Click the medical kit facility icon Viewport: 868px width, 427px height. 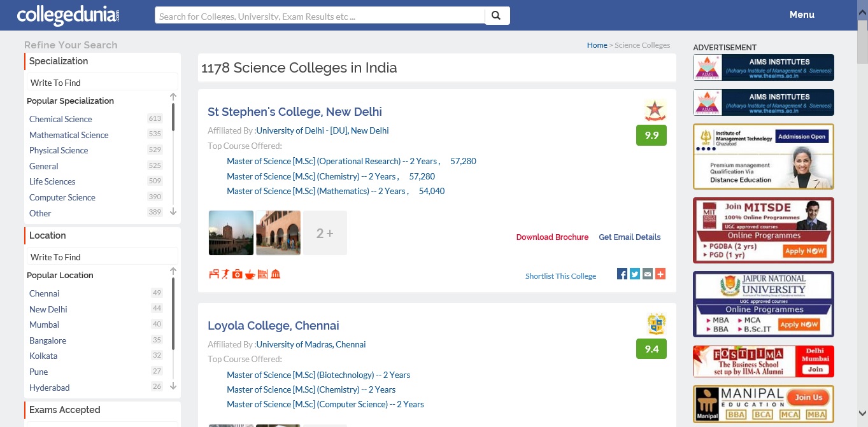[x=238, y=274]
